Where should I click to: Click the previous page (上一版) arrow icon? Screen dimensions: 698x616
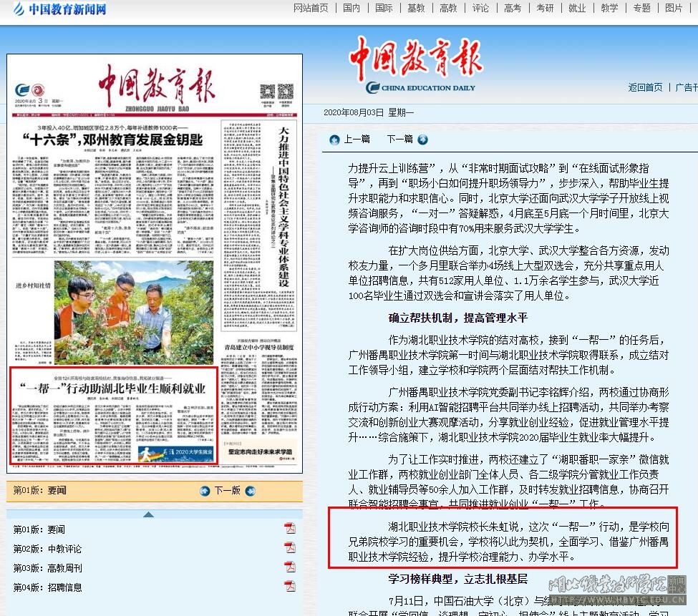coord(205,491)
